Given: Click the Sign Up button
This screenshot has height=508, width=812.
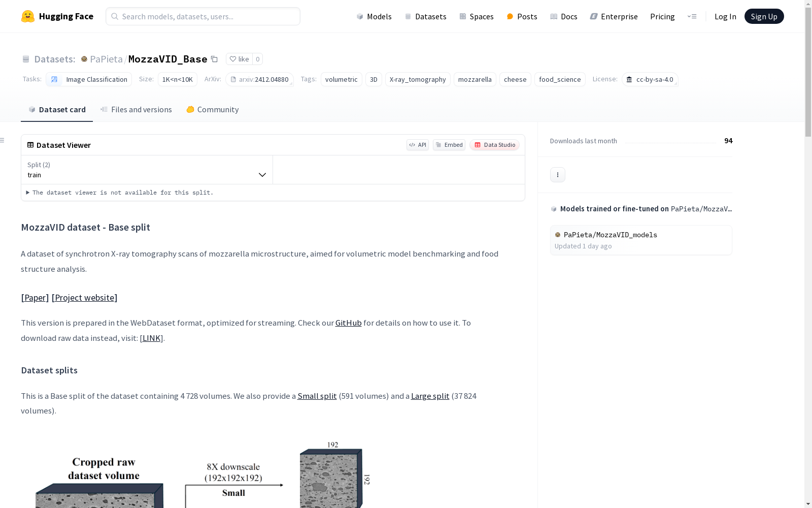Looking at the screenshot, I should pos(764,16).
